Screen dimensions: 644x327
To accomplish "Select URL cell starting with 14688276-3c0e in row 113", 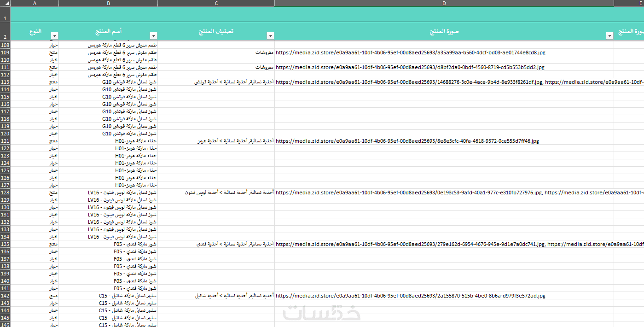I will click(x=444, y=82).
